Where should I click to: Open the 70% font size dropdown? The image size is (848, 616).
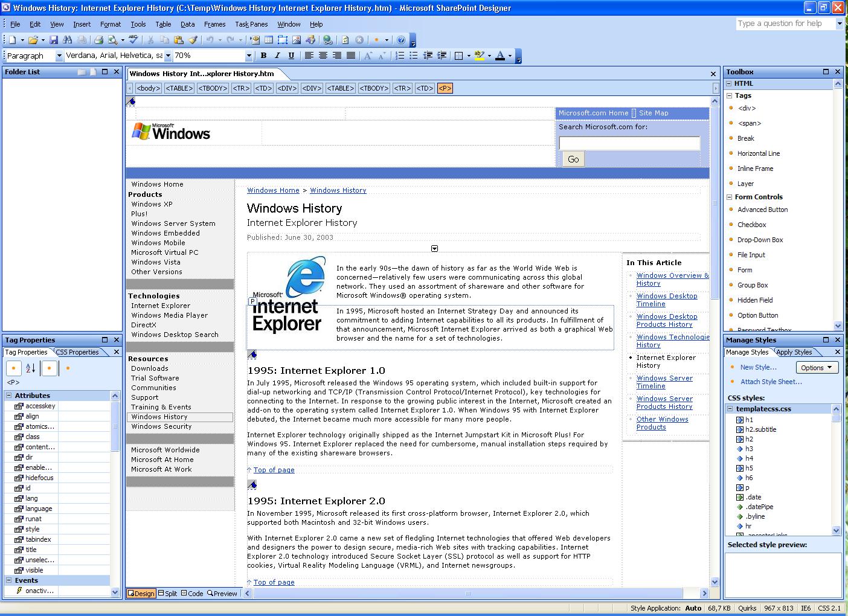click(249, 56)
